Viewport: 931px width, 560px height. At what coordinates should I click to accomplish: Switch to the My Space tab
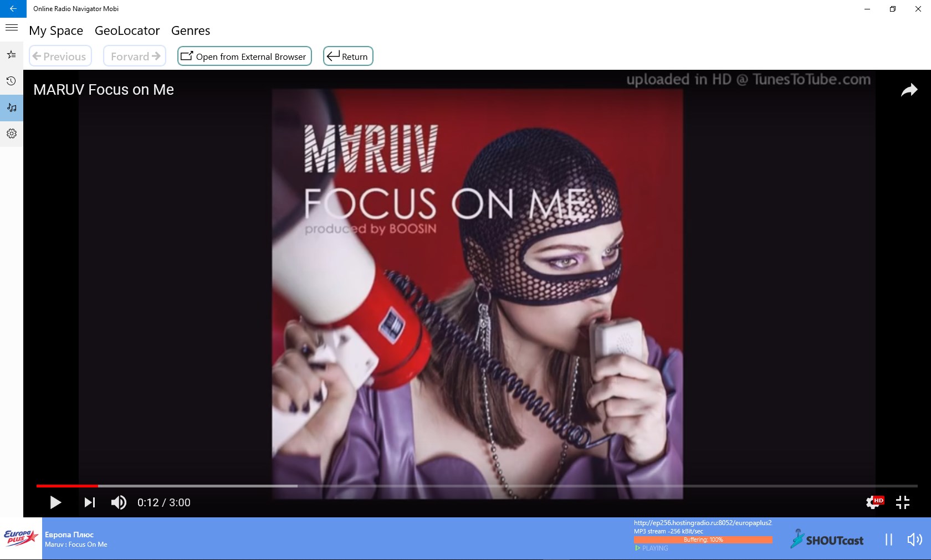click(x=56, y=30)
